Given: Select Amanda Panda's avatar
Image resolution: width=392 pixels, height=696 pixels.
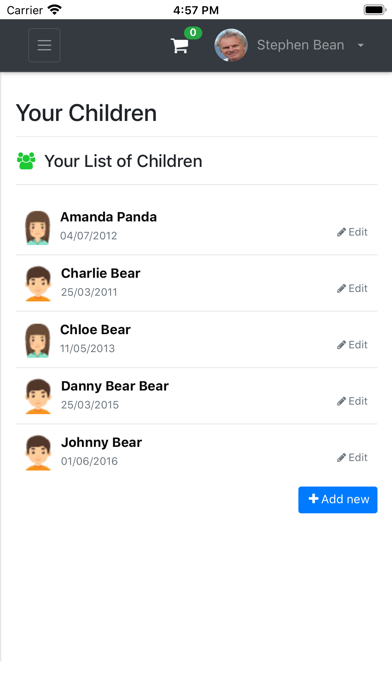Looking at the screenshot, I should click(38, 228).
